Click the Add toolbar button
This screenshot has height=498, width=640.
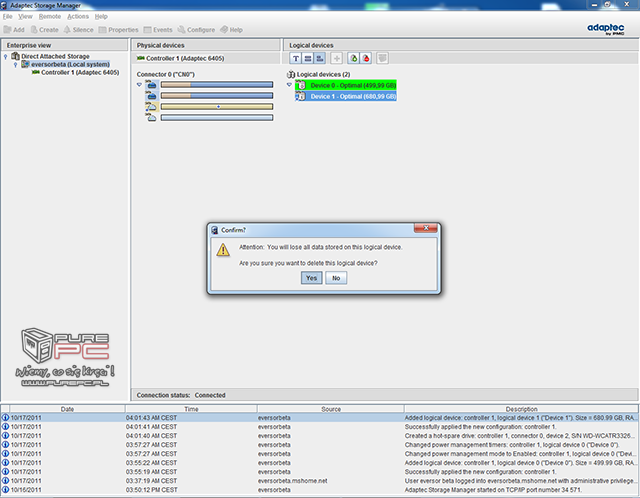coord(14,30)
